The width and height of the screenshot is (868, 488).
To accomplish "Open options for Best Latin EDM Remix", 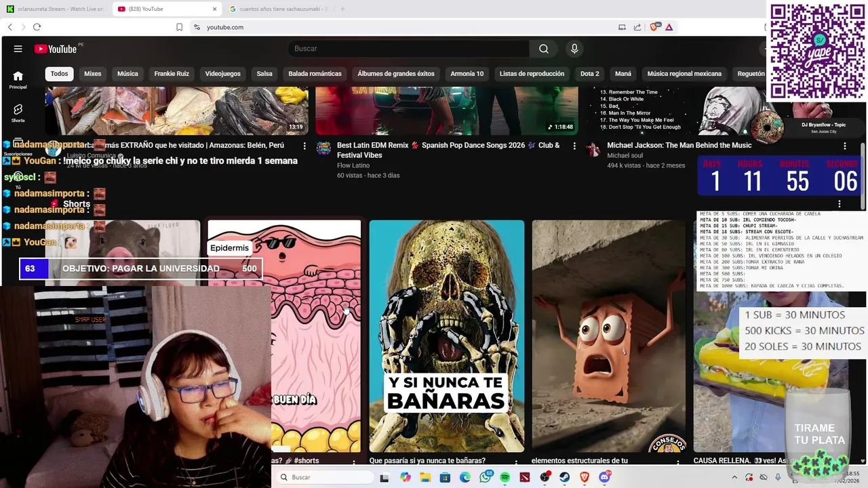I will tap(574, 146).
